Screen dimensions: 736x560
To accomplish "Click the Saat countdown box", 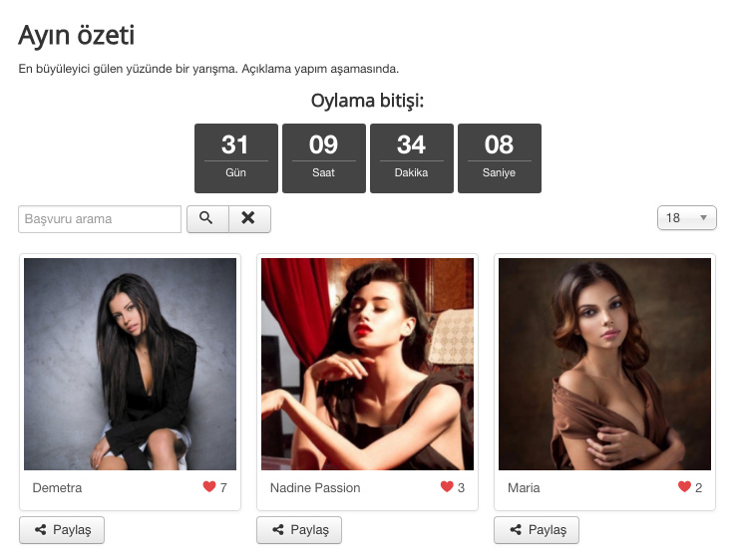I will tap(323, 157).
